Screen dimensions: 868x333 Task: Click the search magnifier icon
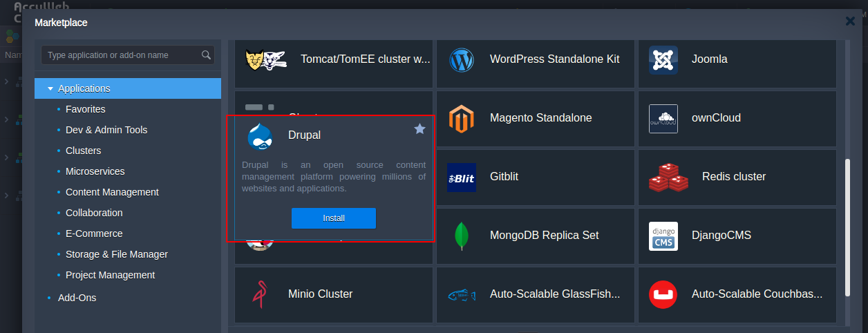(206, 55)
